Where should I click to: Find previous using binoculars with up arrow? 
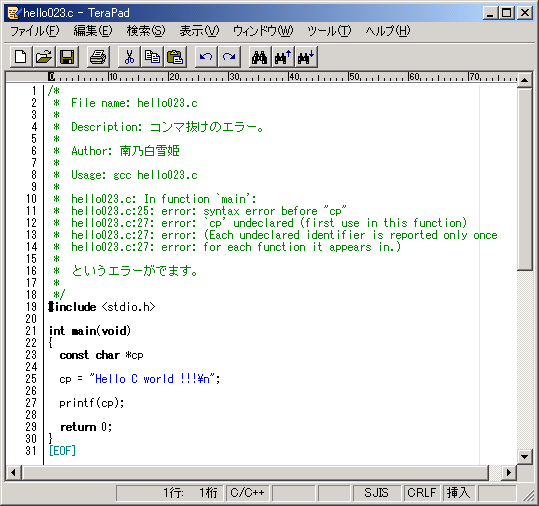(283, 57)
